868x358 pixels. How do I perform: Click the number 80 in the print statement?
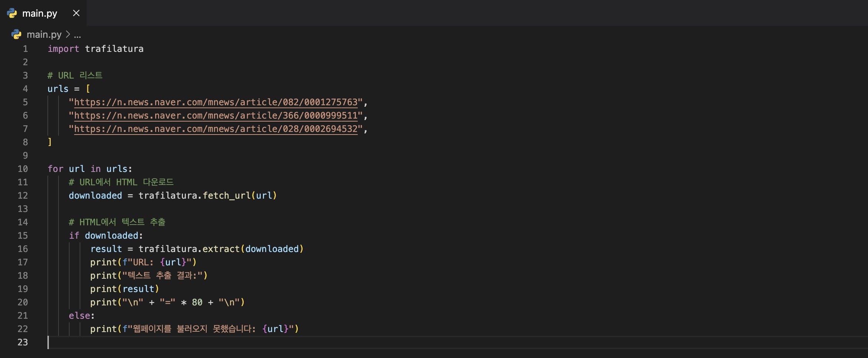(x=197, y=302)
